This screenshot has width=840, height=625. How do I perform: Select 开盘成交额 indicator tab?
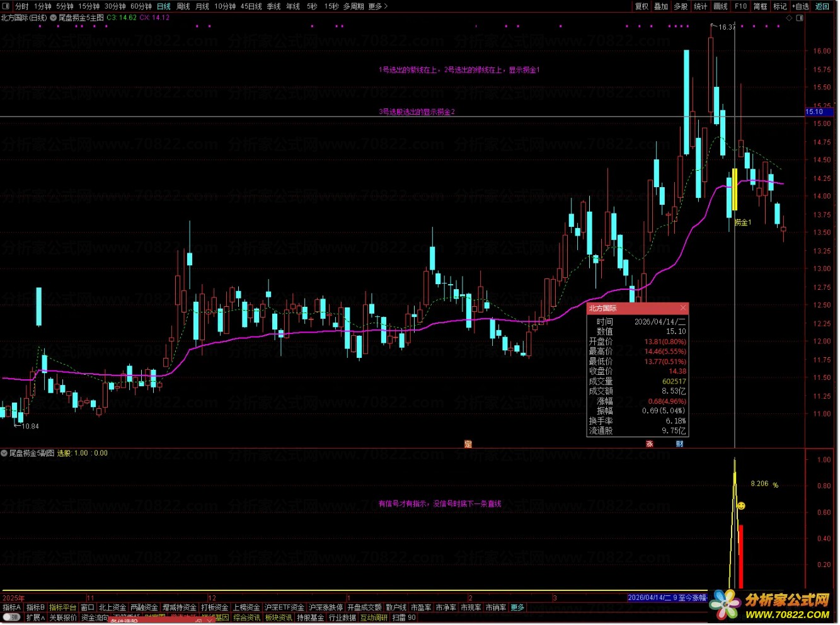click(365, 608)
